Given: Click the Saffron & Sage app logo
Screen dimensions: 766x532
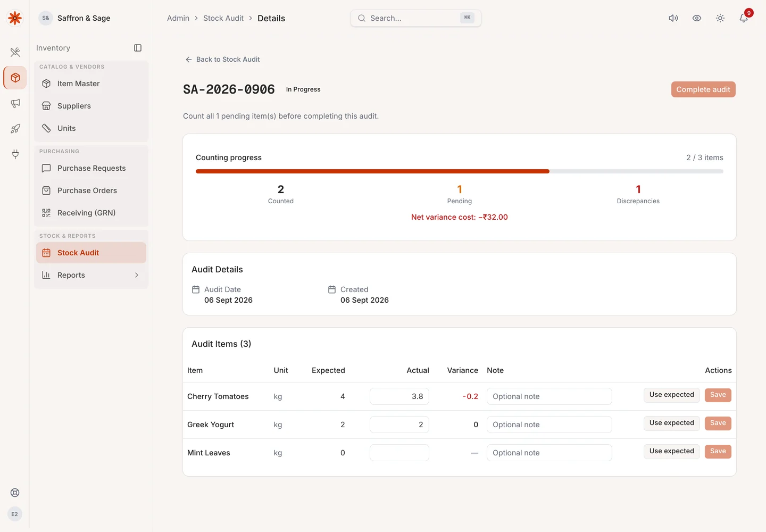Looking at the screenshot, I should click(x=15, y=18).
